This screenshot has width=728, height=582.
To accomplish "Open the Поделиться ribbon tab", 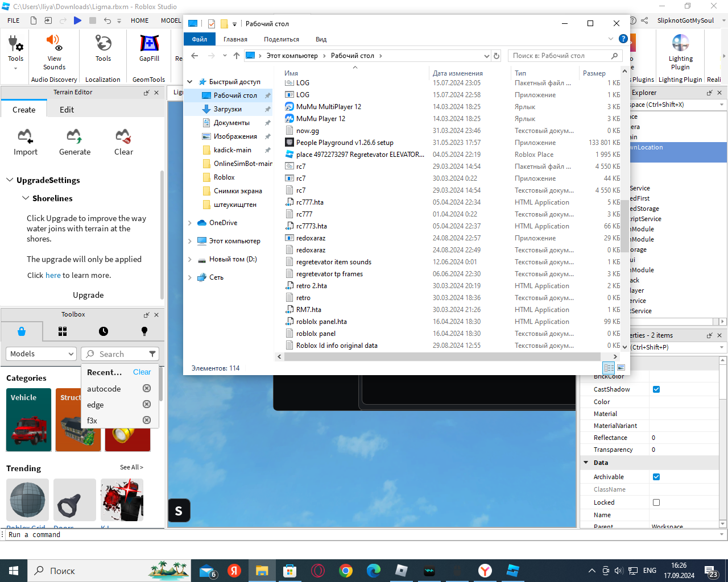I will click(282, 39).
